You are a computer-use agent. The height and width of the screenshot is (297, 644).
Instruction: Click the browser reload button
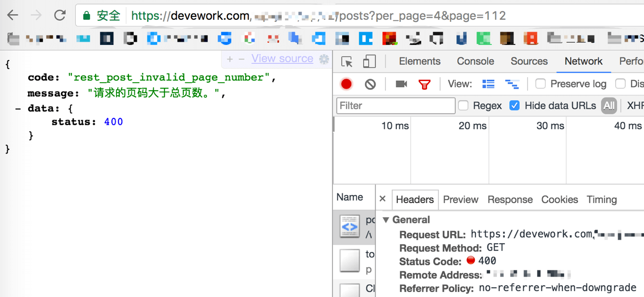tap(60, 15)
